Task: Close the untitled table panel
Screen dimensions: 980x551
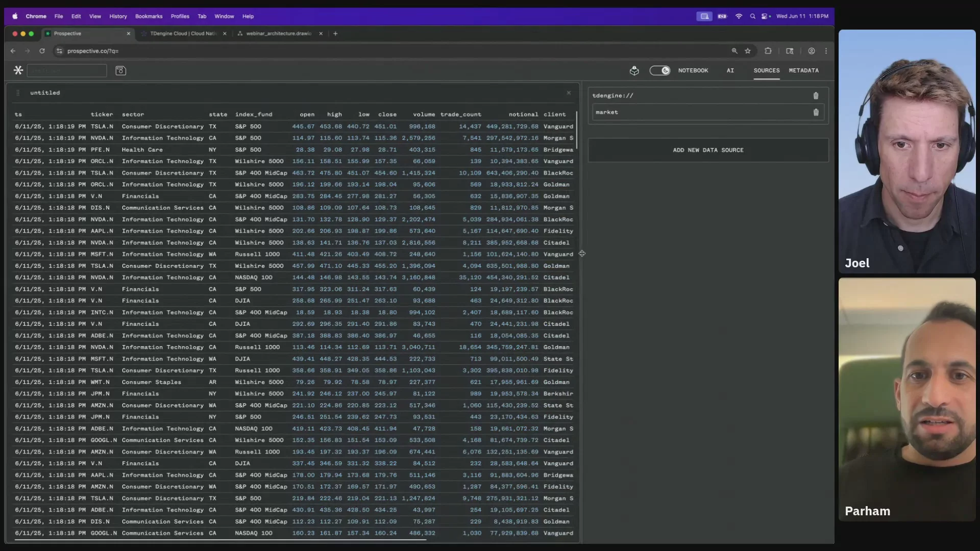Action: [569, 93]
